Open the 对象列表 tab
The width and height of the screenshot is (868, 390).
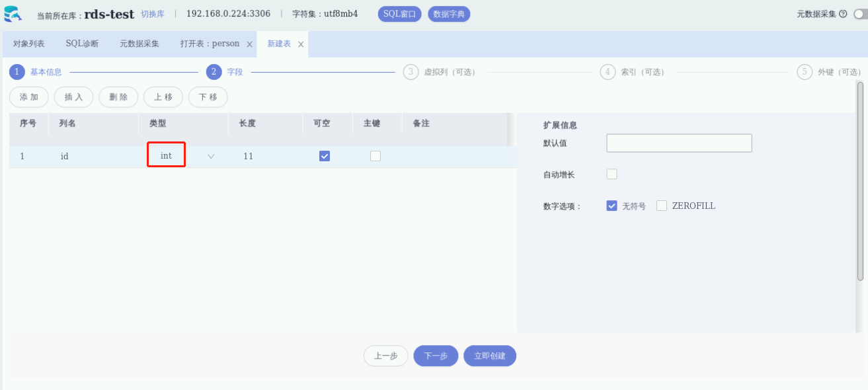pos(29,44)
